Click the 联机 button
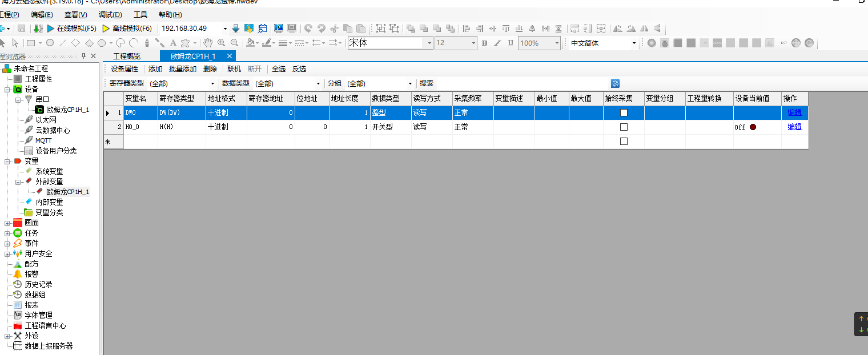The image size is (868, 355). [234, 69]
